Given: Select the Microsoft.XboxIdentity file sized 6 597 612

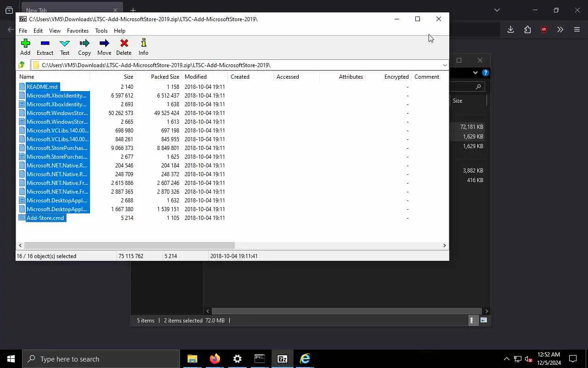Looking at the screenshot, I should 56,95.
